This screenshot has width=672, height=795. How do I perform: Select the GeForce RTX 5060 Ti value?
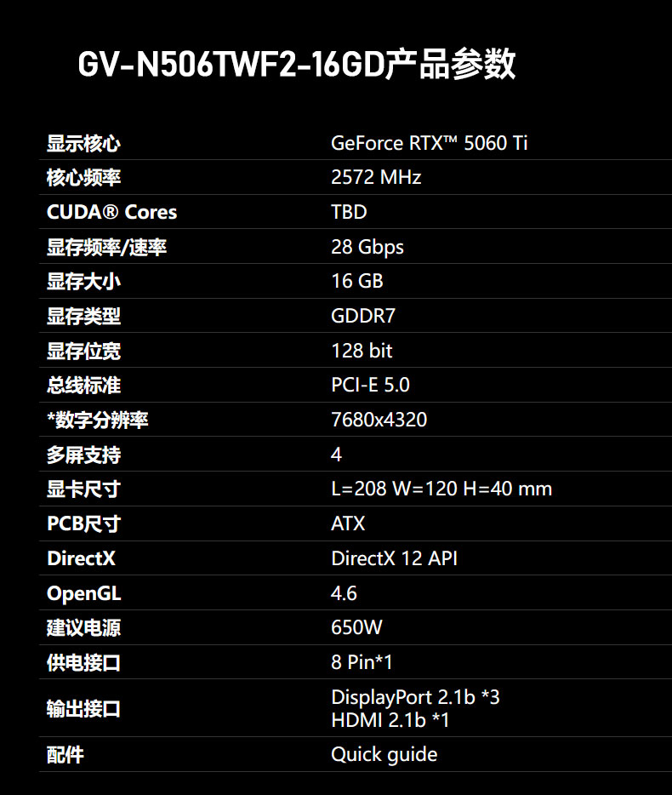[429, 143]
